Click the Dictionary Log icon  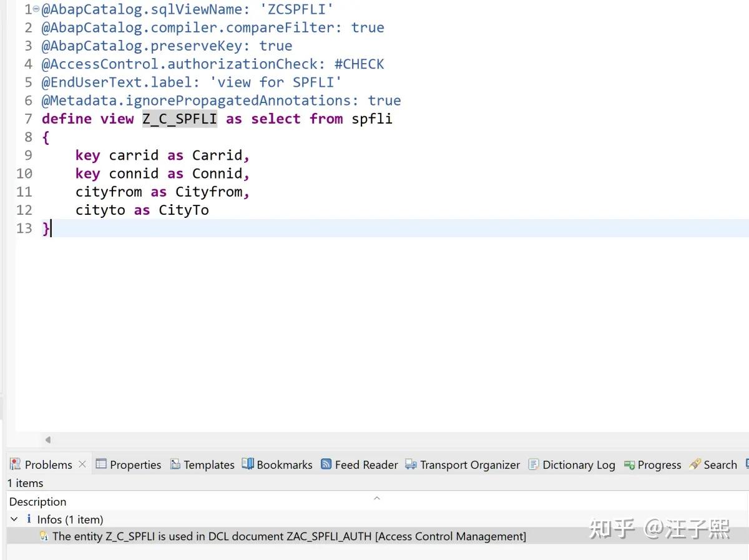534,464
